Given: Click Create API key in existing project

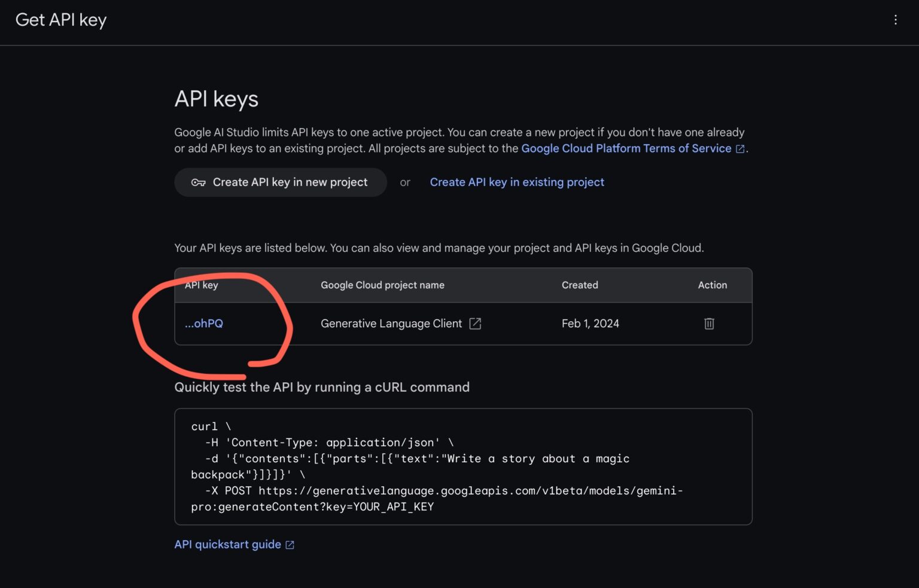Looking at the screenshot, I should coord(516,182).
